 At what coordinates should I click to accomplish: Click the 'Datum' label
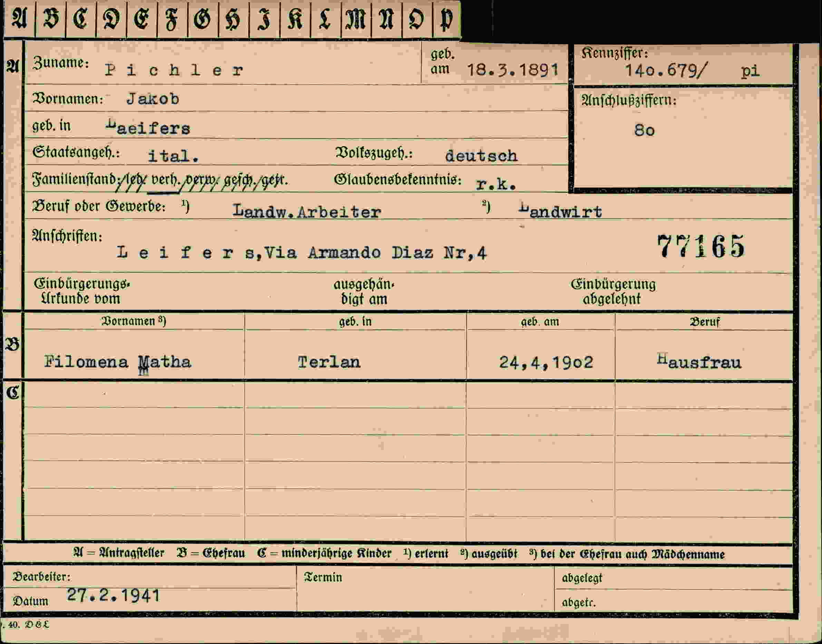point(31,601)
